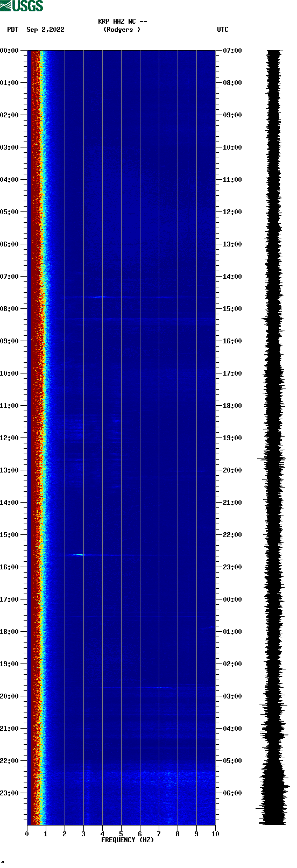Select the station title 'KRP HHZ NC --'

pos(123,22)
